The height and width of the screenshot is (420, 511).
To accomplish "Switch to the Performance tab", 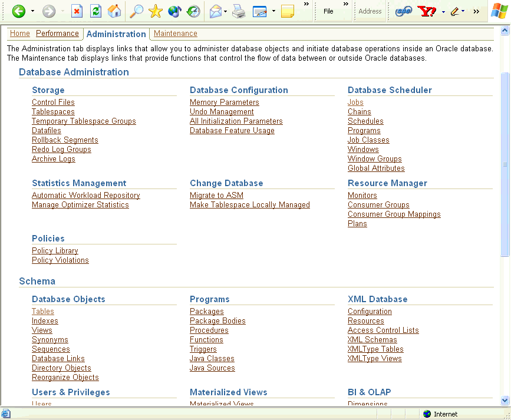I will (57, 34).
